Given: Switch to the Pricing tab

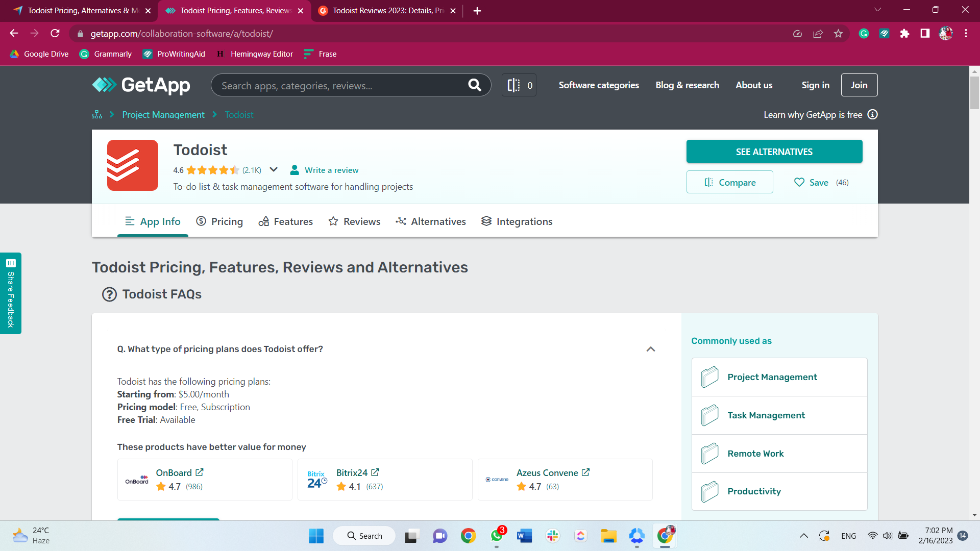Looking at the screenshot, I should (219, 221).
